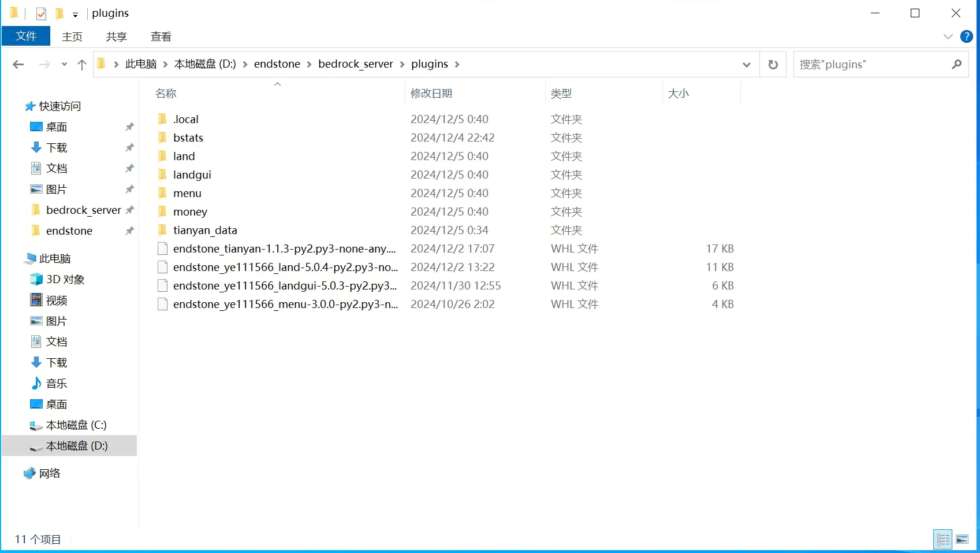Image resolution: width=980 pixels, height=553 pixels.
Task: Click the Up one level arrow
Action: tap(82, 64)
